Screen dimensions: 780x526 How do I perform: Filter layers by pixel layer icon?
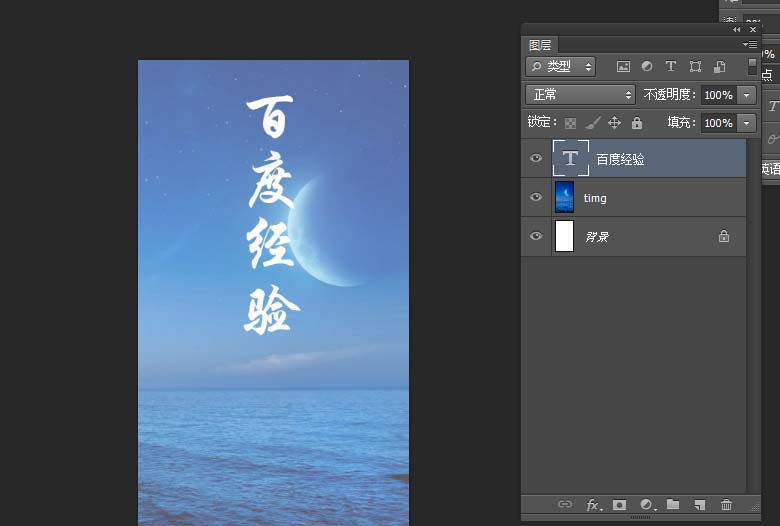(623, 67)
